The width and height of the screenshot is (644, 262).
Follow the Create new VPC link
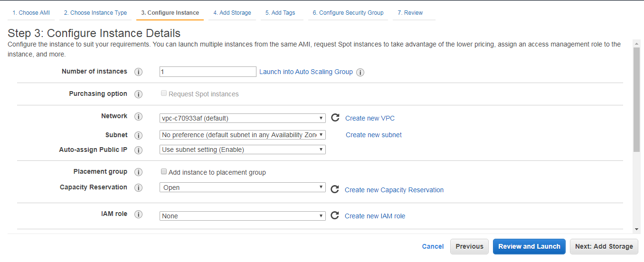click(369, 118)
